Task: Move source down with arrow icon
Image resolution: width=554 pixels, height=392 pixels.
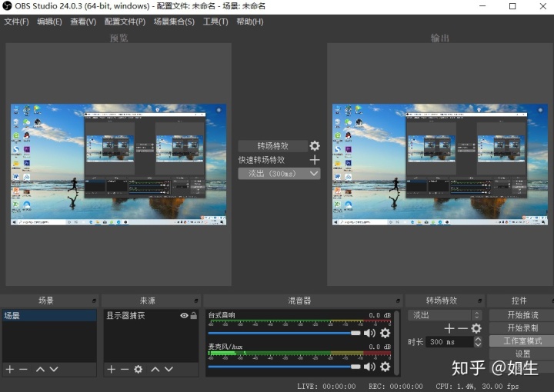Action: [x=169, y=369]
